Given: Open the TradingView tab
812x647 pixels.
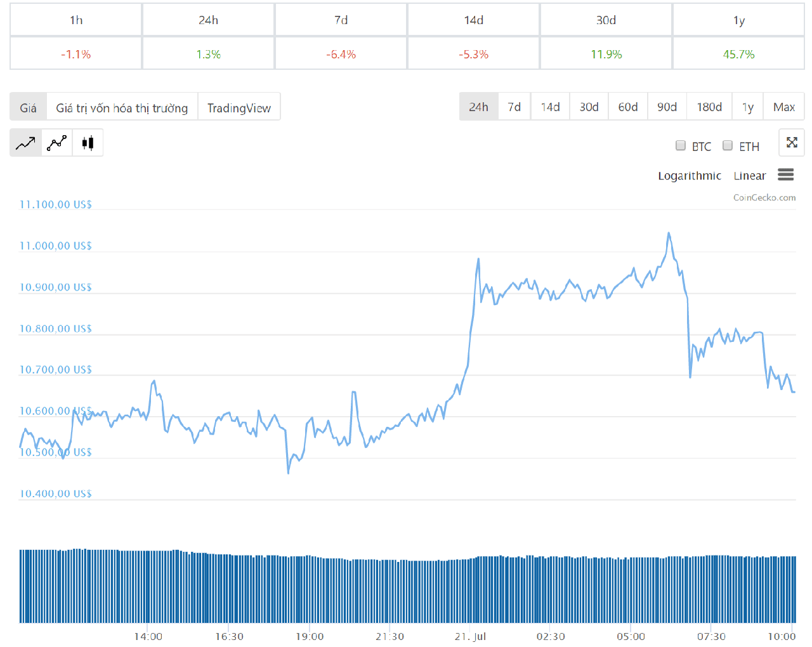Looking at the screenshot, I should click(239, 107).
